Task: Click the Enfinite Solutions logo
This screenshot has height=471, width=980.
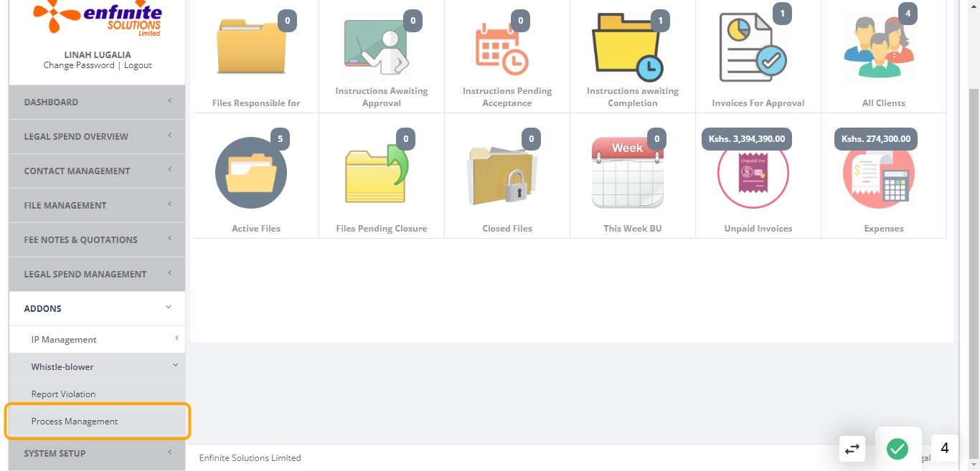Action: click(98, 19)
